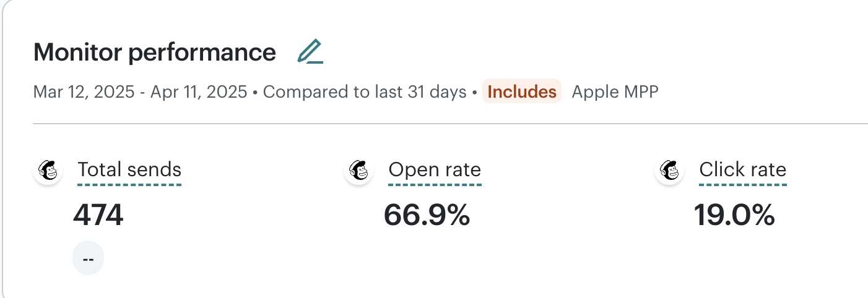The width and height of the screenshot is (868, 298).
Task: Click the bullet separator right before Includes badge
Action: (x=475, y=93)
